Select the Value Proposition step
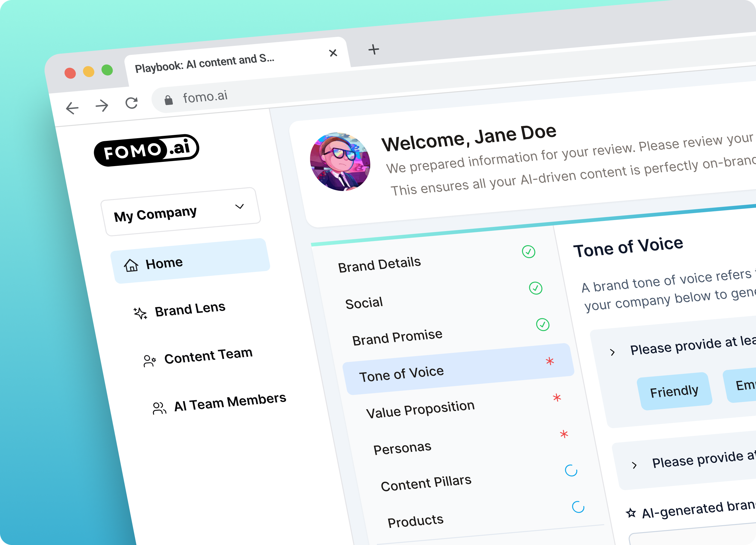The height and width of the screenshot is (545, 756). pyautogui.click(x=420, y=409)
